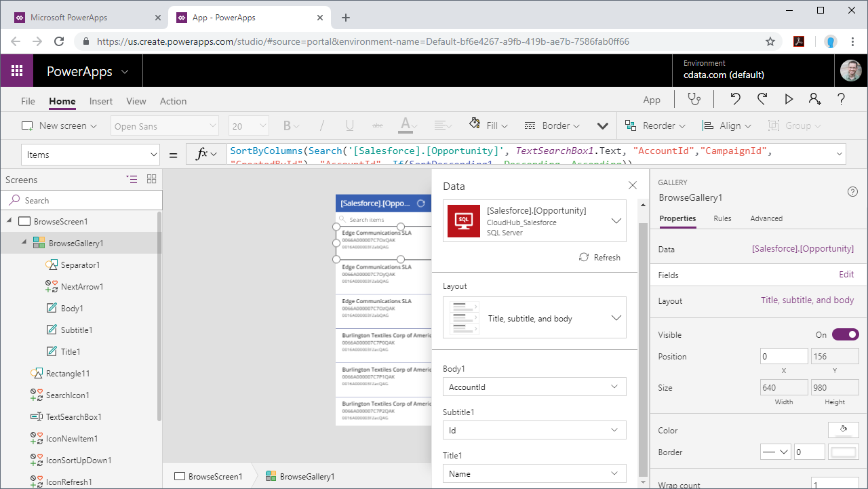The image size is (868, 489).
Task: Open the help question mark in ribbon
Action: (x=842, y=100)
